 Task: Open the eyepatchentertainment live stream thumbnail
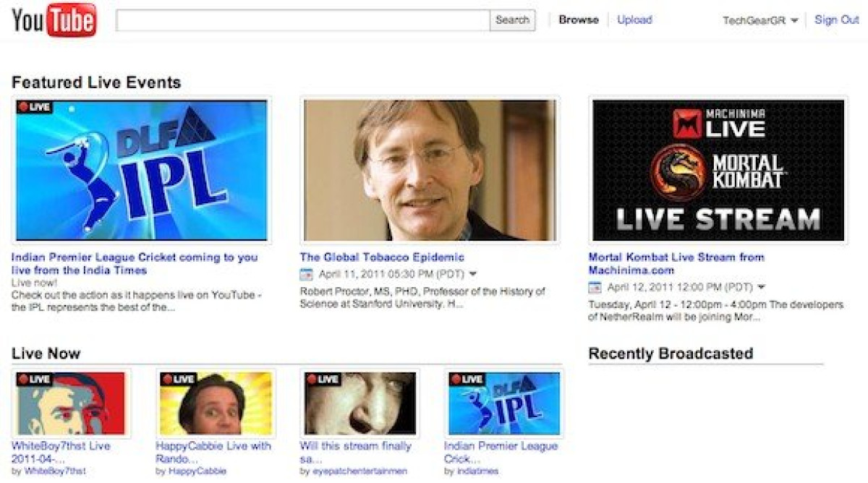pyautogui.click(x=359, y=403)
